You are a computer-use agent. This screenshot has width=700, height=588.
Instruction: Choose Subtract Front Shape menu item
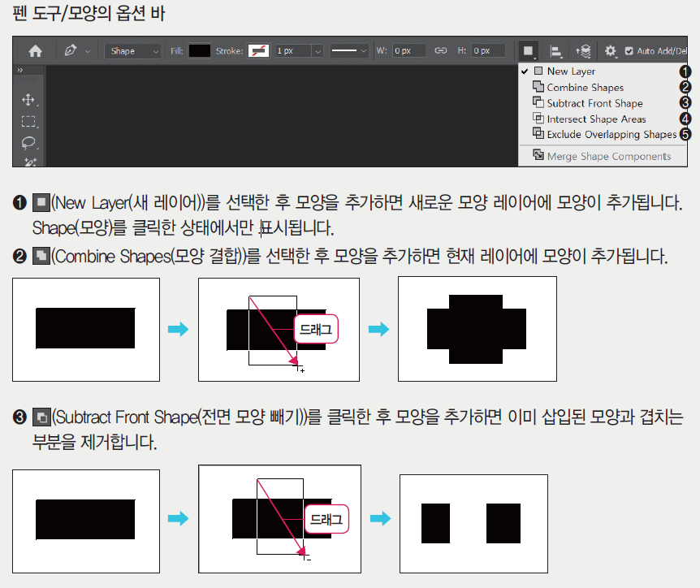click(x=594, y=103)
